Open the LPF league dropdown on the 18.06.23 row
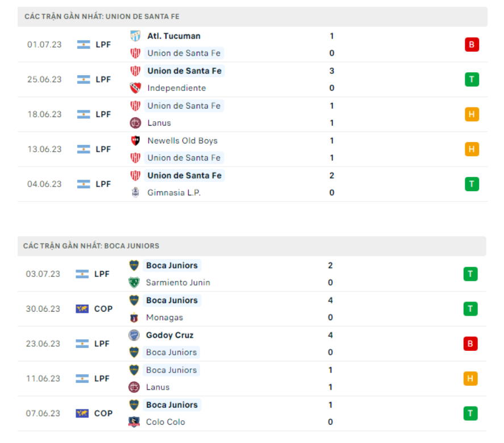Image resolution: width=504 pixels, height=443 pixels. point(102,114)
